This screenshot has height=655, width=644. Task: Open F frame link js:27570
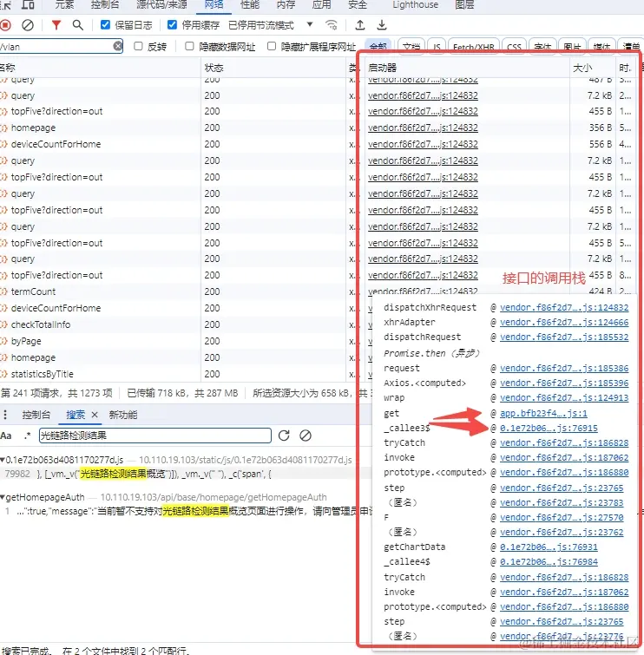[562, 517]
